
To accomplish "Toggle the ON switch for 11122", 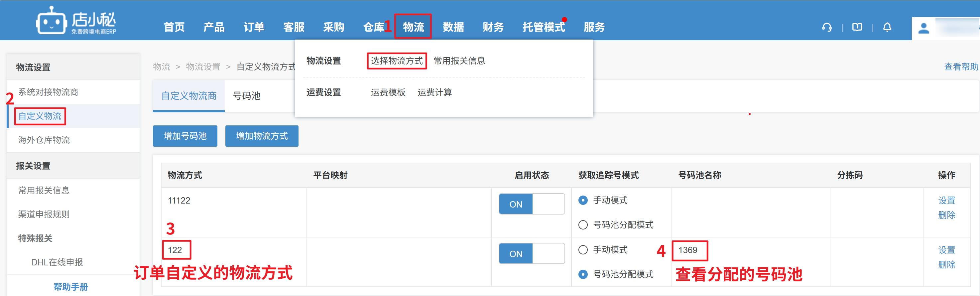I will pos(531,204).
